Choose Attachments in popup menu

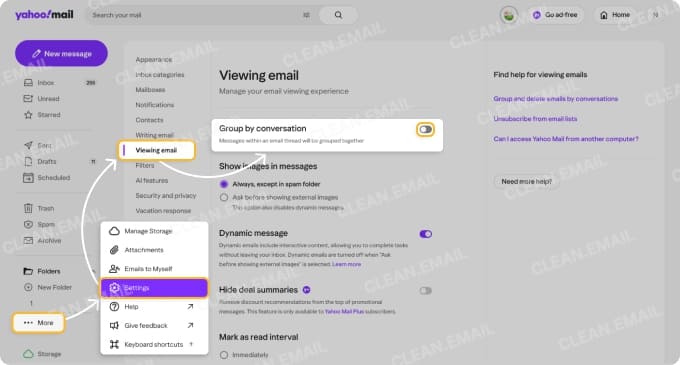point(154,250)
